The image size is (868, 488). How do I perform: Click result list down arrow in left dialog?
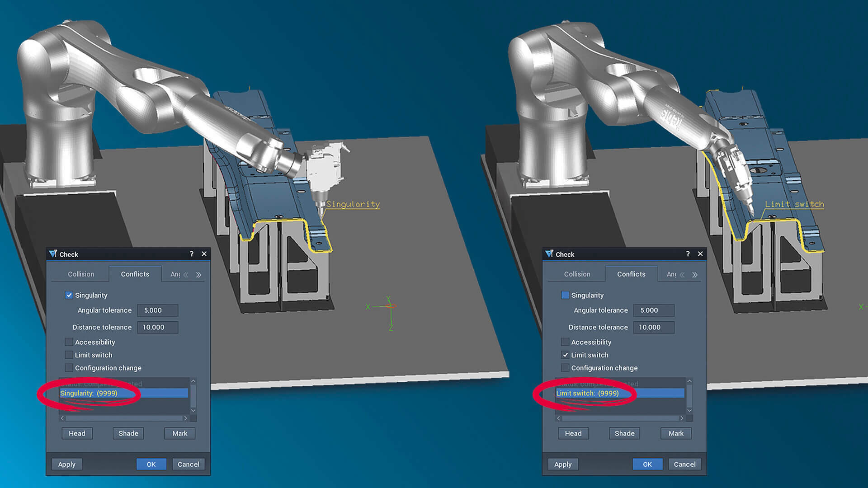[x=193, y=410]
